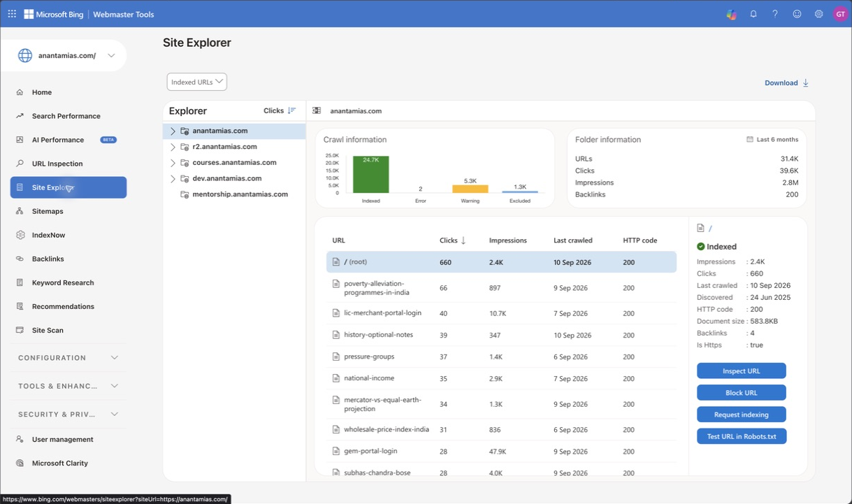The width and height of the screenshot is (852, 504).
Task: Click the folder icon of mentorship.anantamias.com
Action: 185,194
